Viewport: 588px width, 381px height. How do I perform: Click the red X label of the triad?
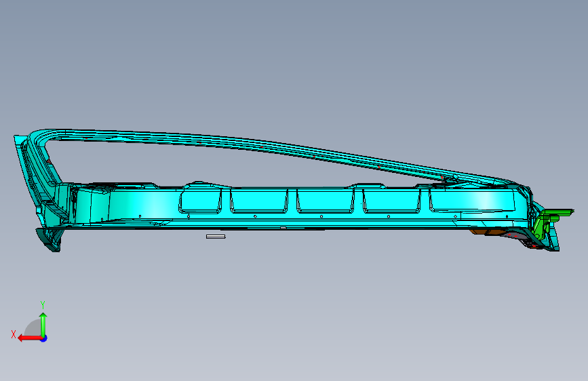tap(14, 334)
